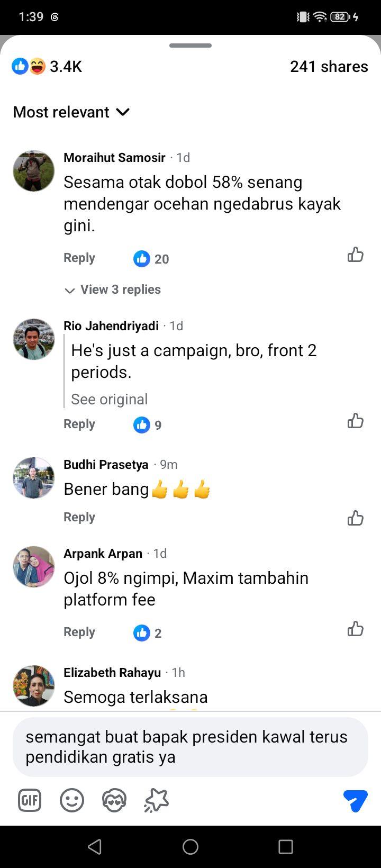This screenshot has height=868, width=381.
Task: Focus the comment text input field
Action: click(x=190, y=747)
